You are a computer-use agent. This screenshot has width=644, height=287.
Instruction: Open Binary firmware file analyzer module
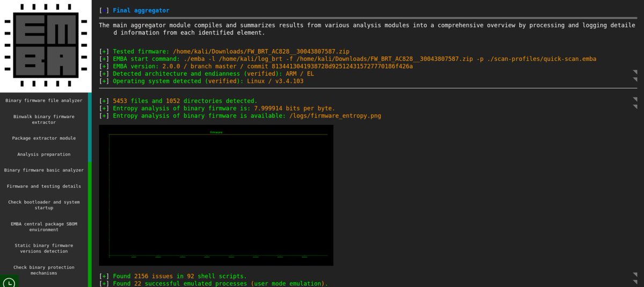44,101
